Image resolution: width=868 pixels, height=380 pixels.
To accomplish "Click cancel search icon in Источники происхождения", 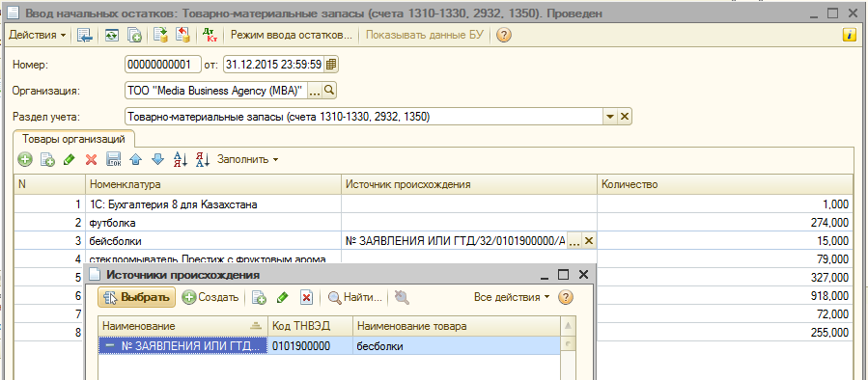I will pyautogui.click(x=402, y=298).
